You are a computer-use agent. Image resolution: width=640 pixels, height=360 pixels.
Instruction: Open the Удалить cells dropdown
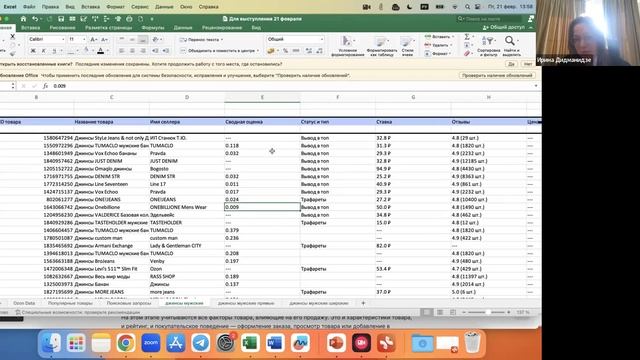click(x=438, y=45)
